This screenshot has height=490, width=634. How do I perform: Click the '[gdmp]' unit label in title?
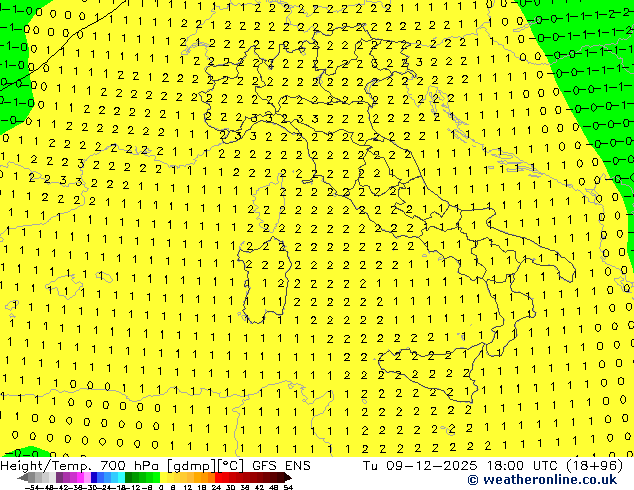click(x=192, y=466)
